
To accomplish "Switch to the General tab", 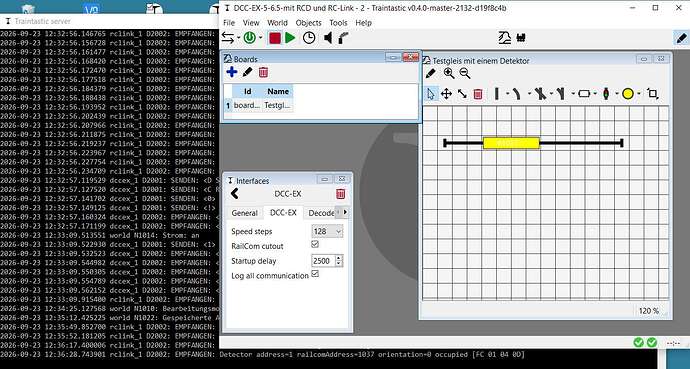I will click(x=245, y=213).
